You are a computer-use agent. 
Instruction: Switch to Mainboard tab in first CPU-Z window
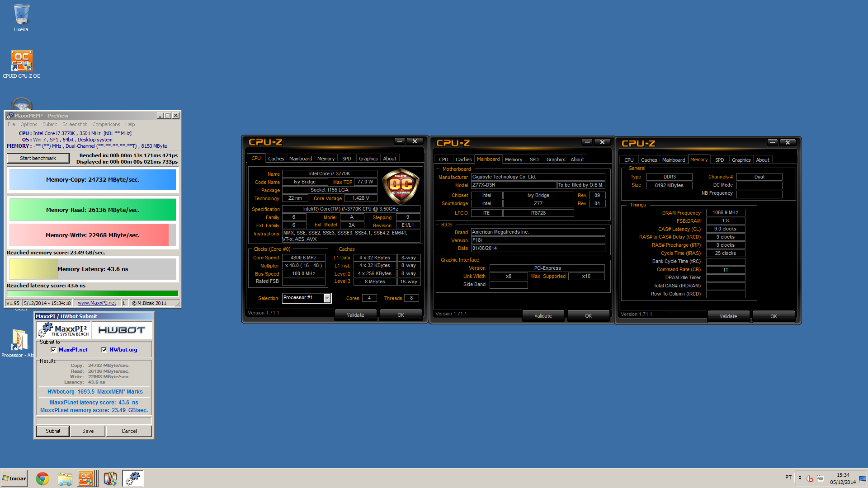click(x=301, y=159)
